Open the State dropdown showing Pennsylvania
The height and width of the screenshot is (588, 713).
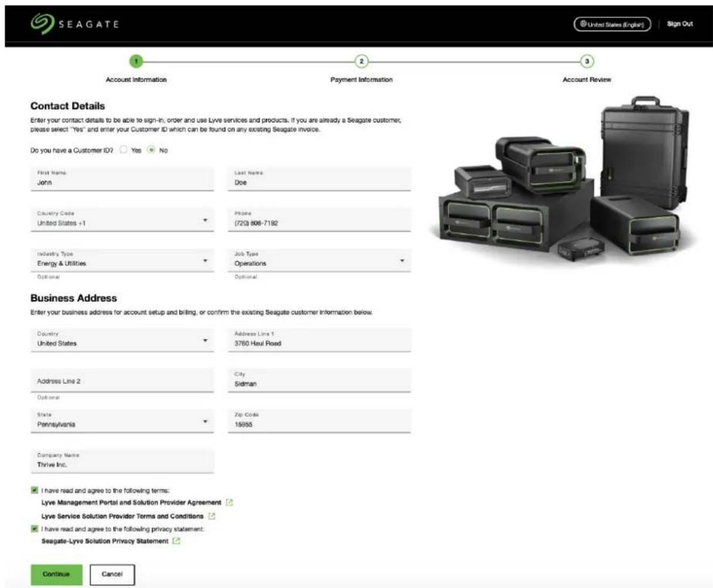[122, 421]
